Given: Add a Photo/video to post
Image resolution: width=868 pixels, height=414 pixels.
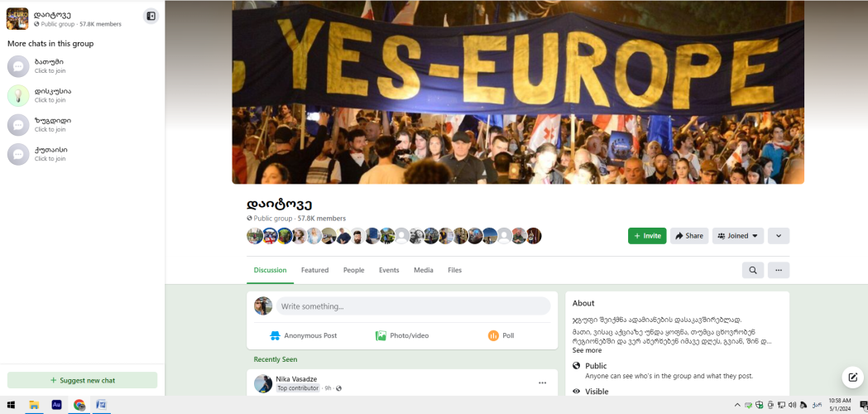Looking at the screenshot, I should pyautogui.click(x=402, y=335).
